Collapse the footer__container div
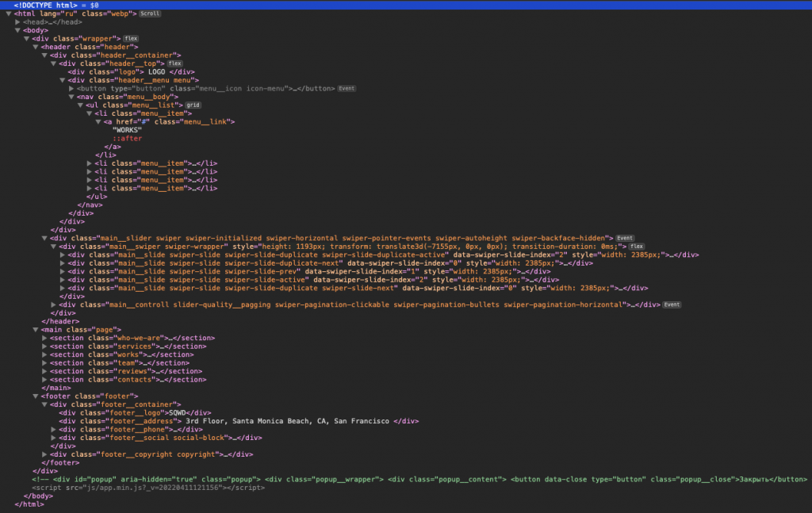The height and width of the screenshot is (513, 812). 44,404
